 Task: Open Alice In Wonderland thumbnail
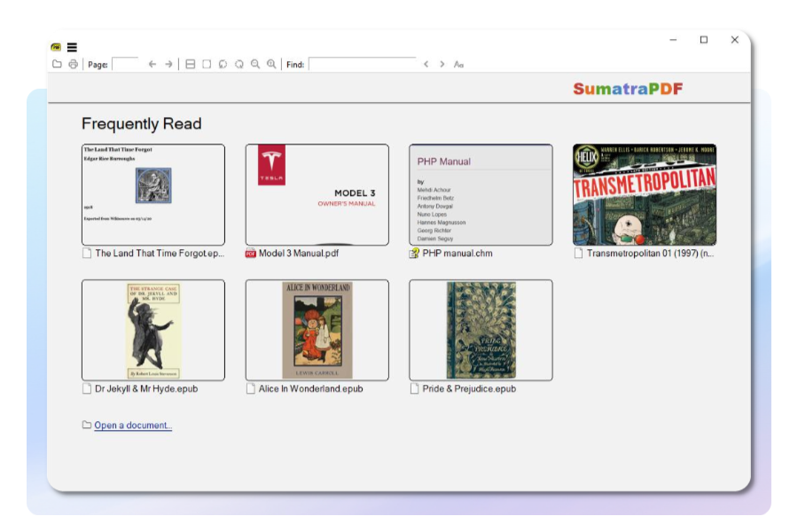pyautogui.click(x=317, y=330)
